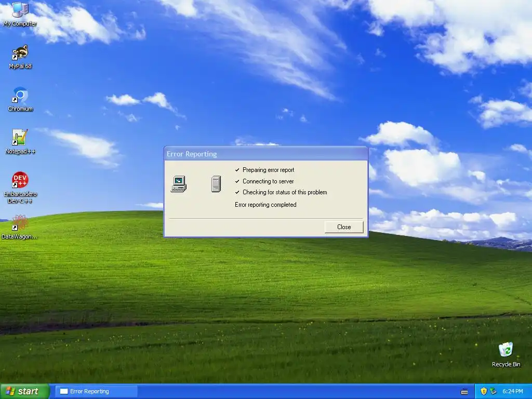This screenshot has width=532, height=399.
Task: Click the network connection tray icon
Action: 493,391
